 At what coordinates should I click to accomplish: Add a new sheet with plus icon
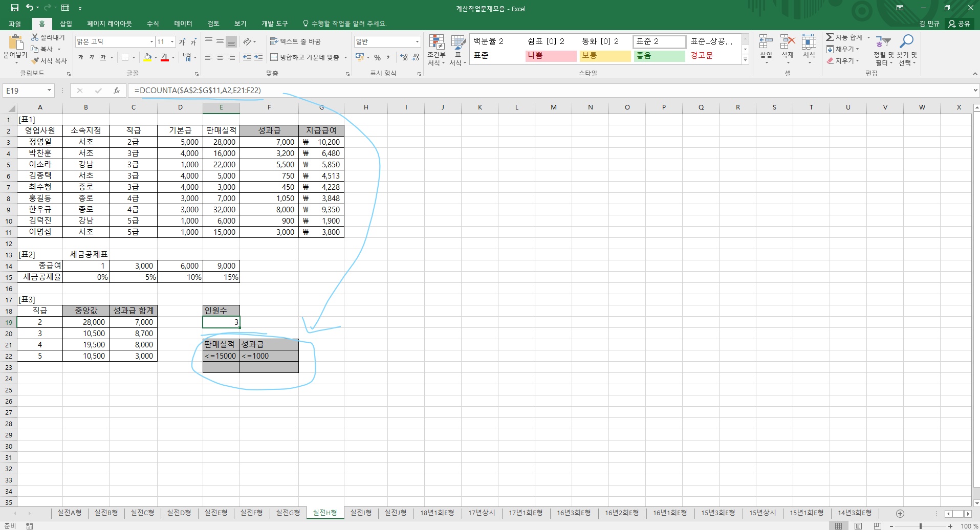(x=900, y=513)
